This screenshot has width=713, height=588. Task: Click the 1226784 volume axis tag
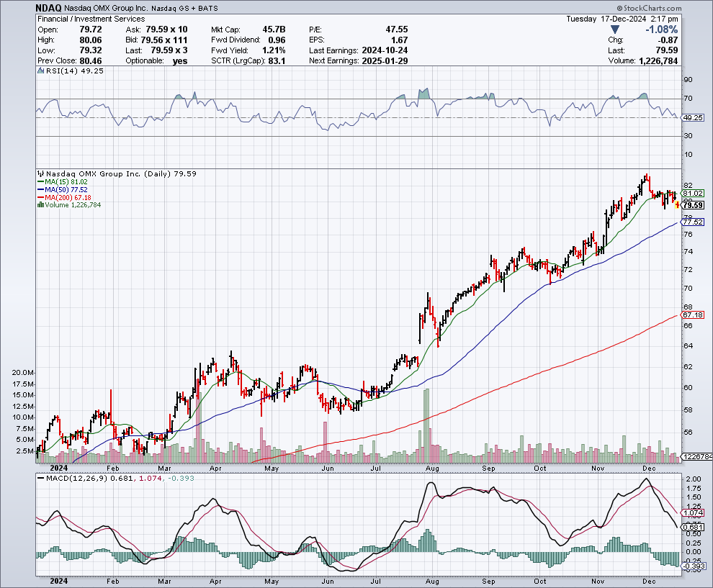697,457
